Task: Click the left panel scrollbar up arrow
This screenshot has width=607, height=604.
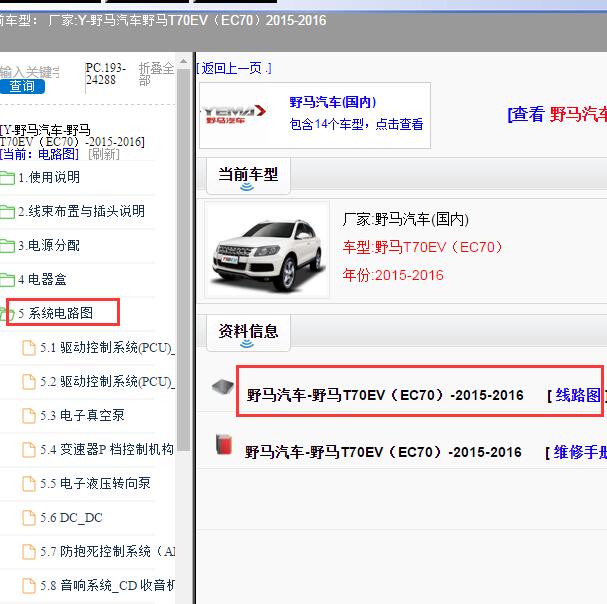Action: (x=183, y=61)
